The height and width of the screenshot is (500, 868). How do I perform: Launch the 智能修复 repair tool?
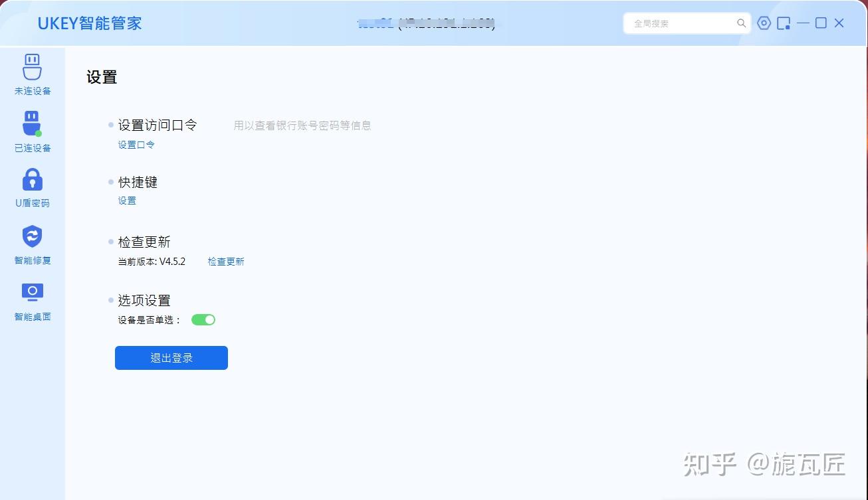[32, 243]
